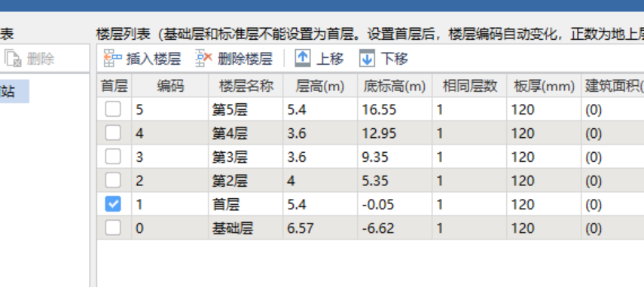Screen dimensions: 644x287
Task: Check the 首层 checkbox for 第5层
Action: pyautogui.click(x=112, y=110)
